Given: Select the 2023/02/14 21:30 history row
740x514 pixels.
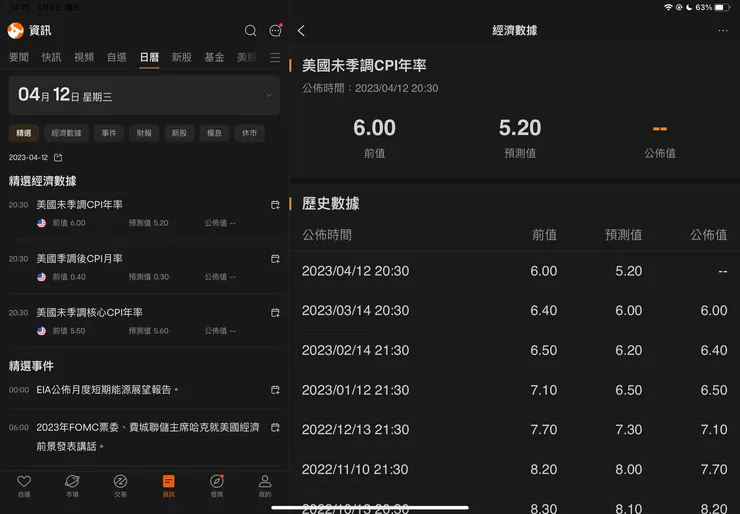Looking at the screenshot, I should tap(515, 350).
